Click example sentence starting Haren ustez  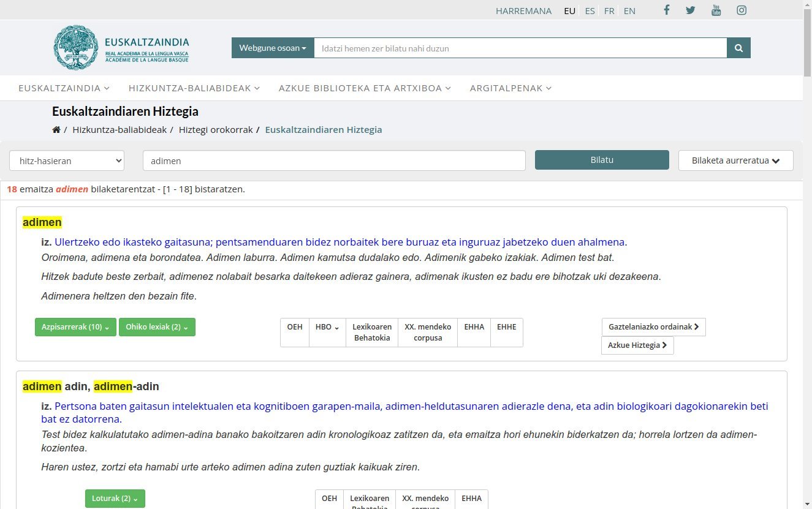pyautogui.click(x=230, y=467)
